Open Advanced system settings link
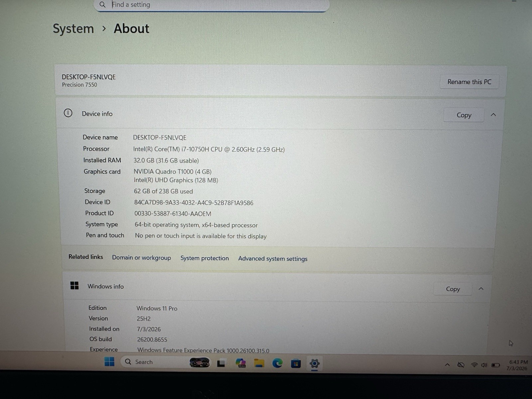 [273, 259]
